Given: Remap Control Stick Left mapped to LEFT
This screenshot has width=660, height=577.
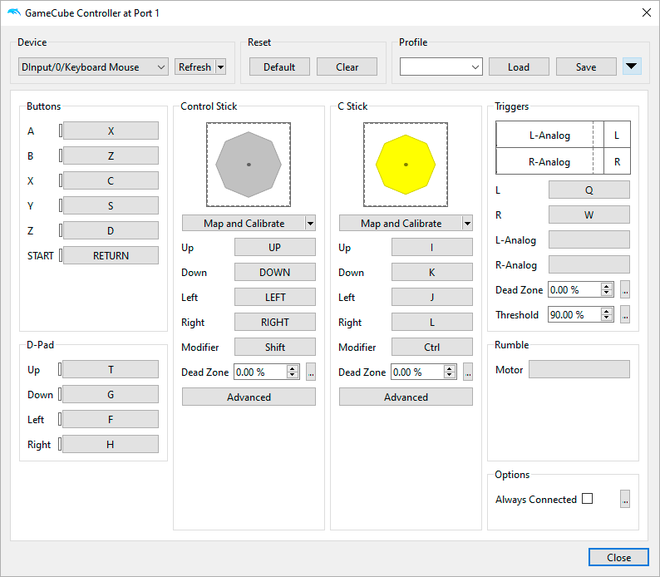Looking at the screenshot, I should point(275,297).
